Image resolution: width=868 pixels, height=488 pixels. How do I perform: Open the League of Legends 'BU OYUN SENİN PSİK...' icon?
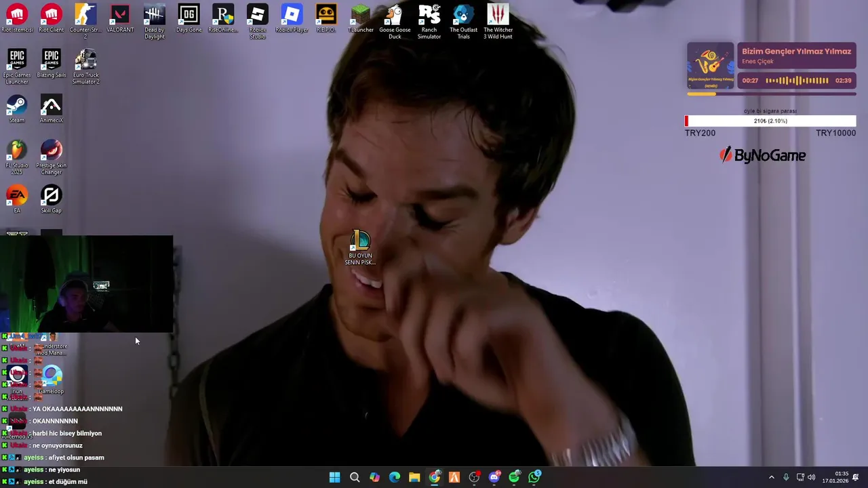(x=360, y=247)
